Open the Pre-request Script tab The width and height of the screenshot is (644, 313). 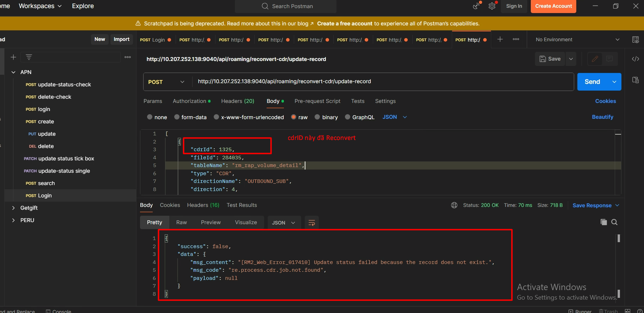(317, 101)
